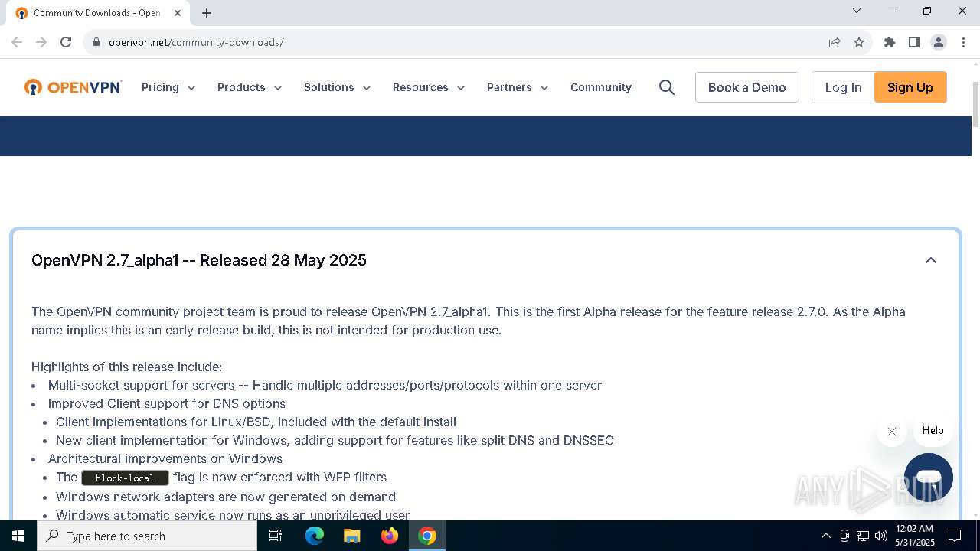Bookmark this page with the star icon
980x551 pixels.
pos(859,42)
